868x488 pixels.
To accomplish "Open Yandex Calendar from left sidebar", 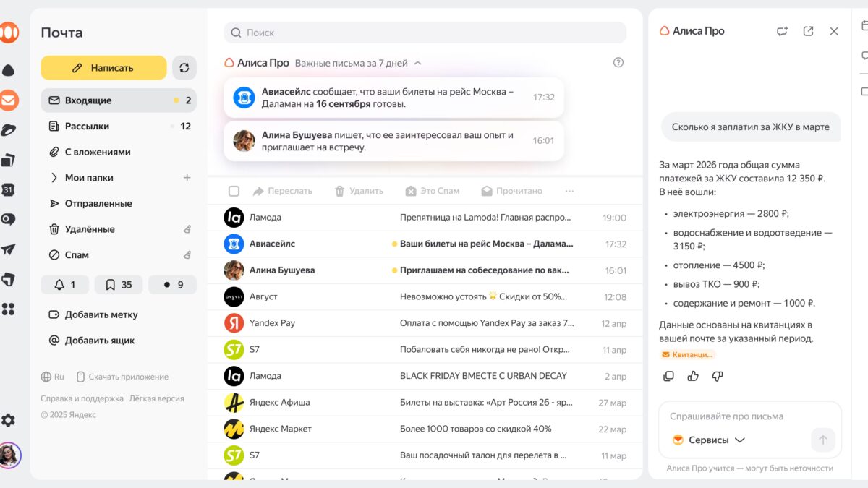I will (x=9, y=189).
